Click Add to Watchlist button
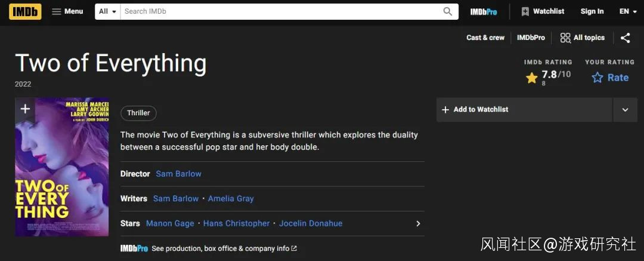The width and height of the screenshot is (644, 261). (x=525, y=109)
